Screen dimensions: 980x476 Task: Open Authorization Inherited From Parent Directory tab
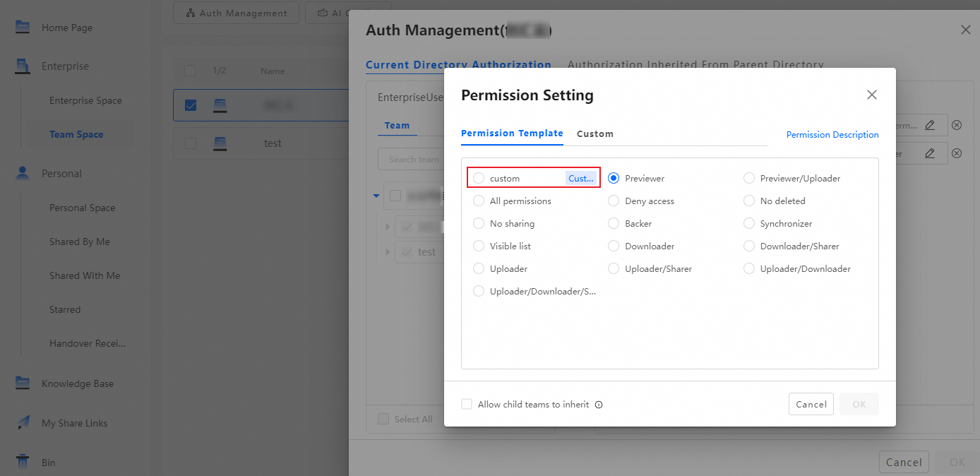(x=695, y=65)
